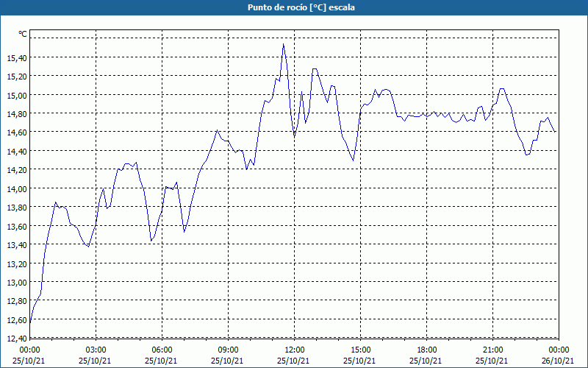Click the chart title 'Punto de rocío [°C] escala'
This screenshot has height=368, width=588.
point(301,7)
